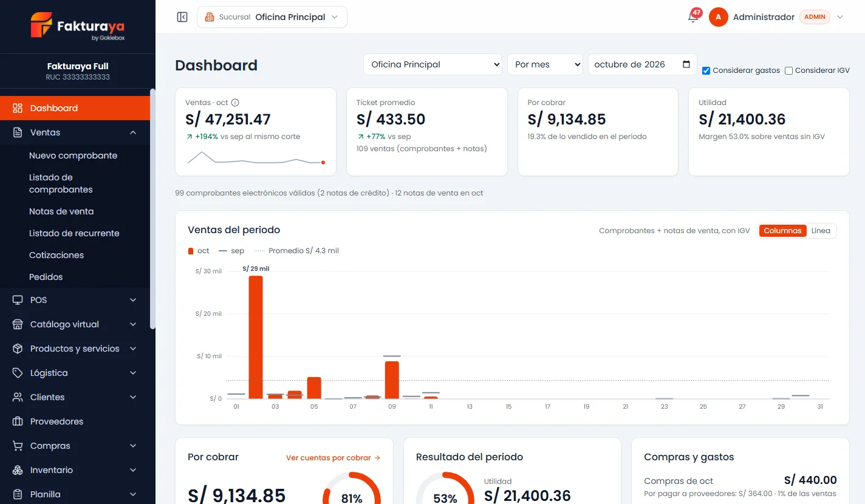Open the calendar picker icon in month field
Screen dimensions: 865x504
click(686, 64)
